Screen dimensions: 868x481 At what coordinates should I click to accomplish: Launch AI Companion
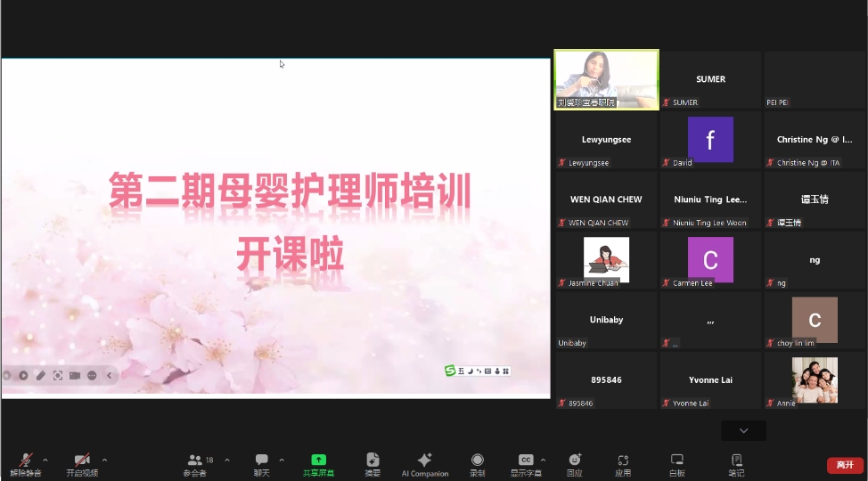[425, 461]
